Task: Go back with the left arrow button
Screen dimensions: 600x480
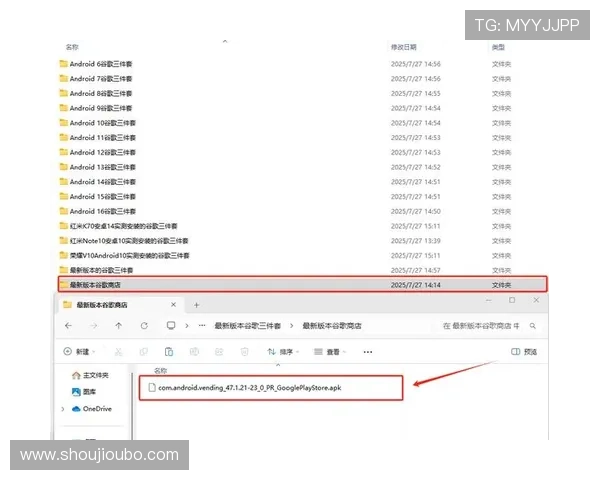Action: [x=68, y=326]
